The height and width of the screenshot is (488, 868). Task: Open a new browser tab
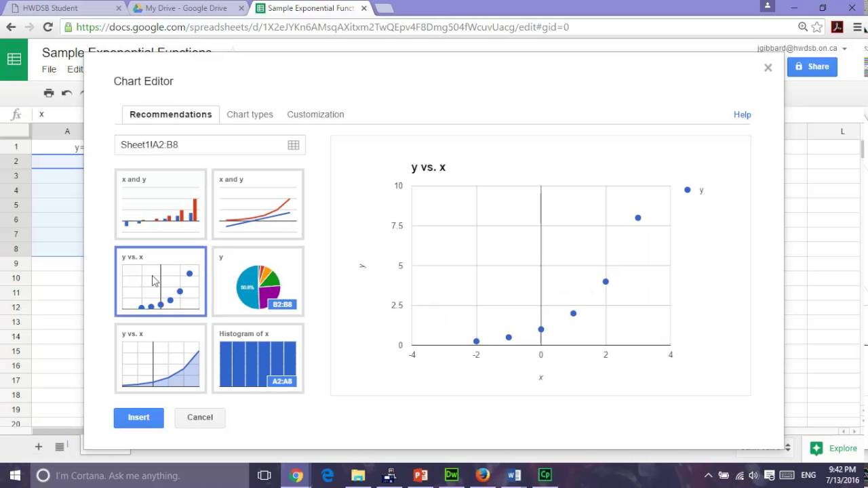pos(384,8)
